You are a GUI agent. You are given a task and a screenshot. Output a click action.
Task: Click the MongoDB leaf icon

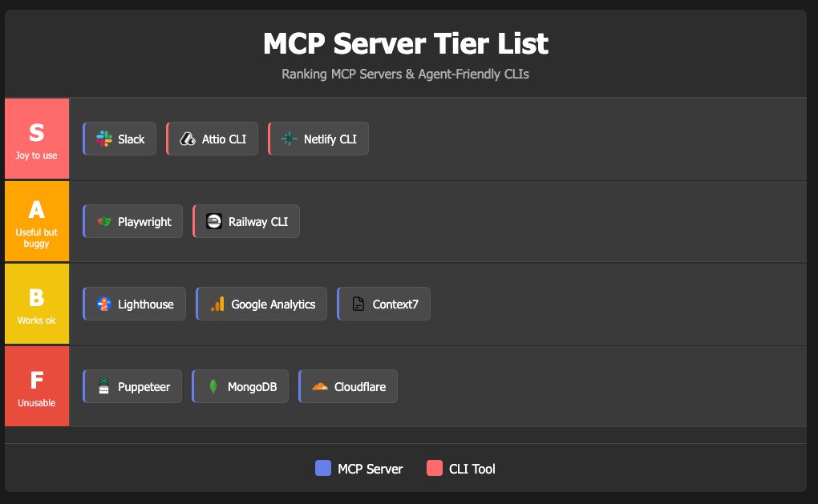click(x=213, y=386)
